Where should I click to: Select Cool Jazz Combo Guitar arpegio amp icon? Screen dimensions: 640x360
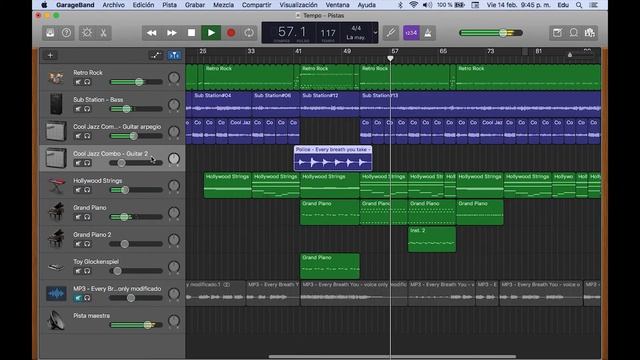click(56, 131)
